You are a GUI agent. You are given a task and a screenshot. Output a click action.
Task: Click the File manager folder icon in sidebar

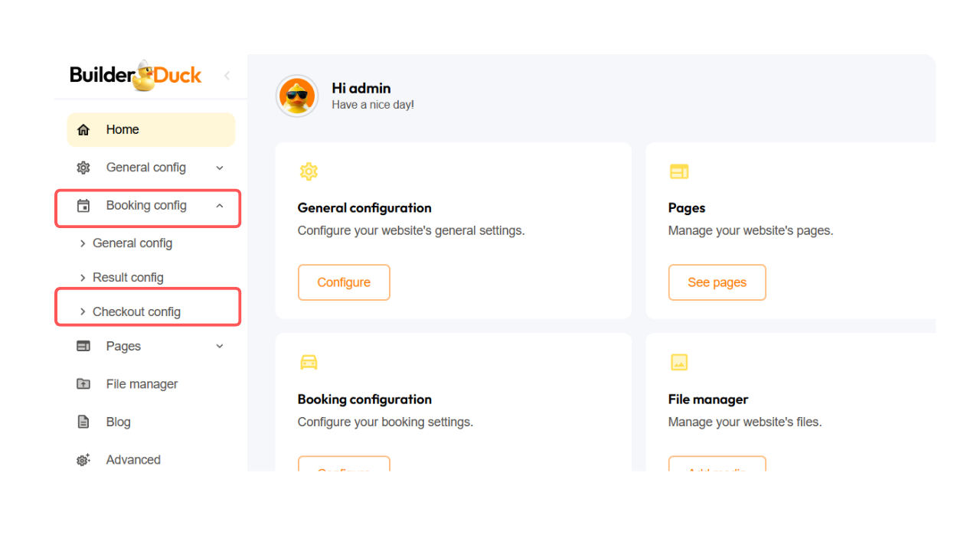[83, 384]
